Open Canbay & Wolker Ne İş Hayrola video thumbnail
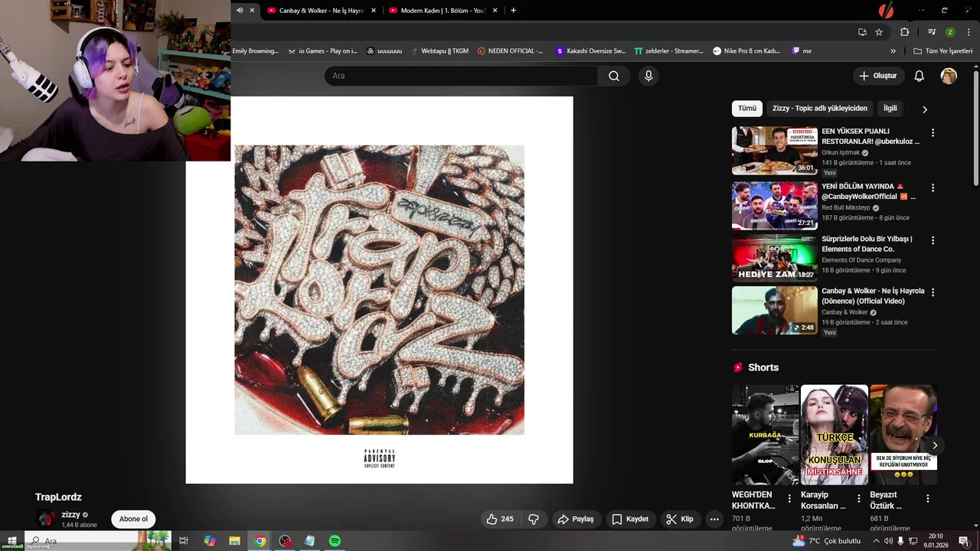Image resolution: width=980 pixels, height=551 pixels. click(x=774, y=311)
